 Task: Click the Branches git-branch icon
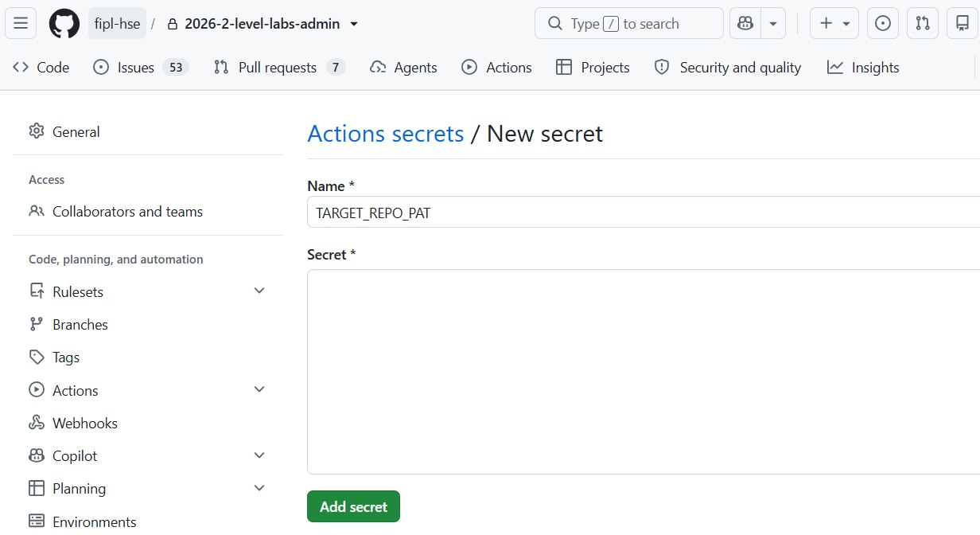(37, 324)
